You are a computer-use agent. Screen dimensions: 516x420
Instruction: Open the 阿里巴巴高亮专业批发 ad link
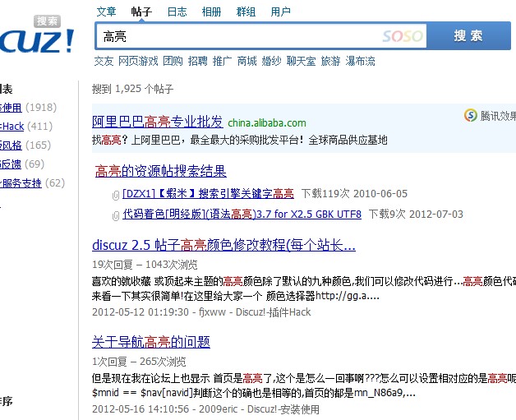(x=157, y=122)
